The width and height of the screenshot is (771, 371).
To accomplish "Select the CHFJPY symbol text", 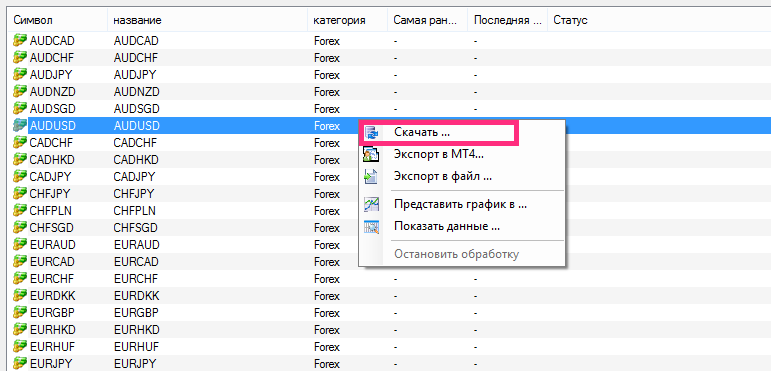I will tap(51, 194).
